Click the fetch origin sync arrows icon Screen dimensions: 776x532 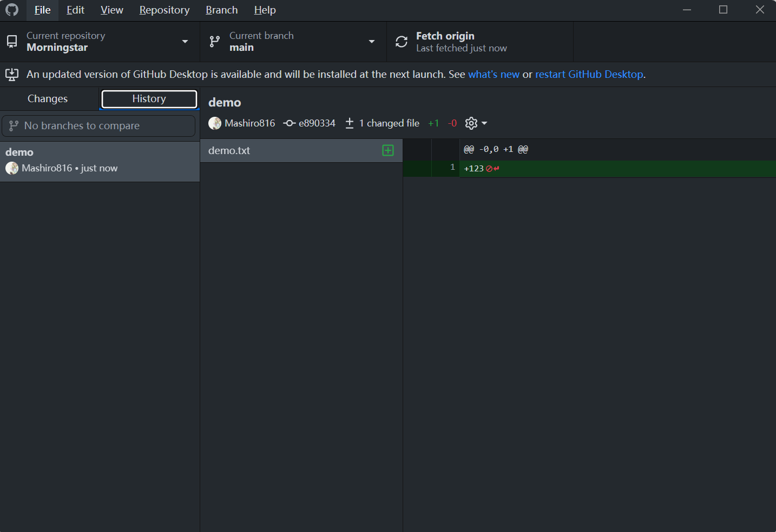tap(402, 42)
